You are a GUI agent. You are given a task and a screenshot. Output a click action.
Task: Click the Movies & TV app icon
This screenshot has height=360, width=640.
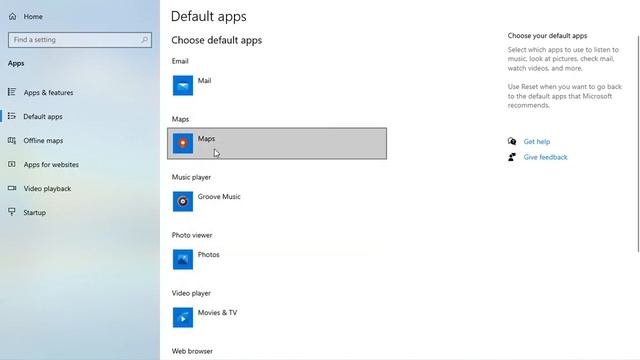(183, 317)
